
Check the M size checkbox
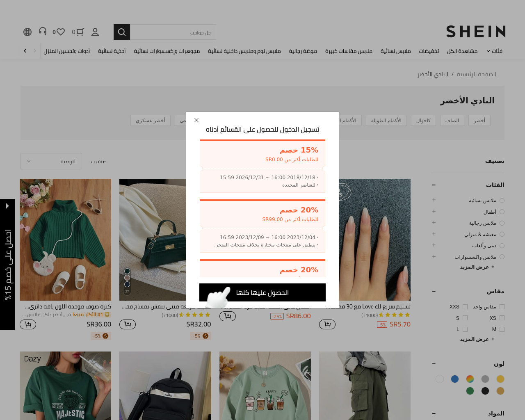502,329
